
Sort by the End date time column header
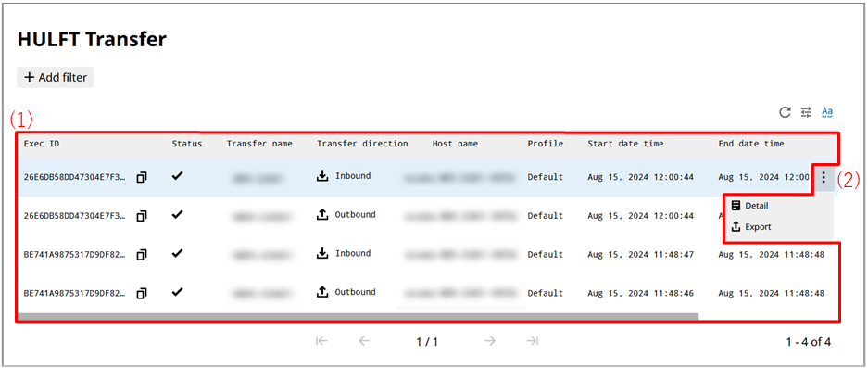[751, 144]
